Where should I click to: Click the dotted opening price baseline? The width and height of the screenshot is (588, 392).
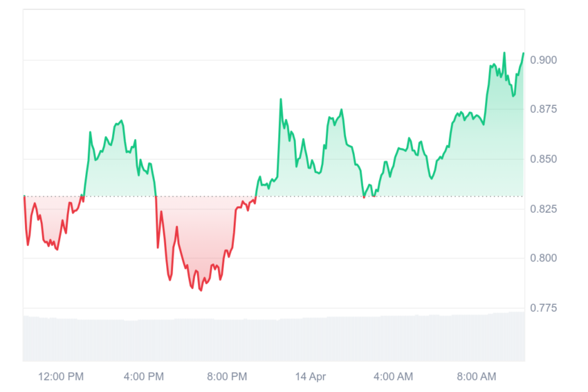[x=274, y=196]
